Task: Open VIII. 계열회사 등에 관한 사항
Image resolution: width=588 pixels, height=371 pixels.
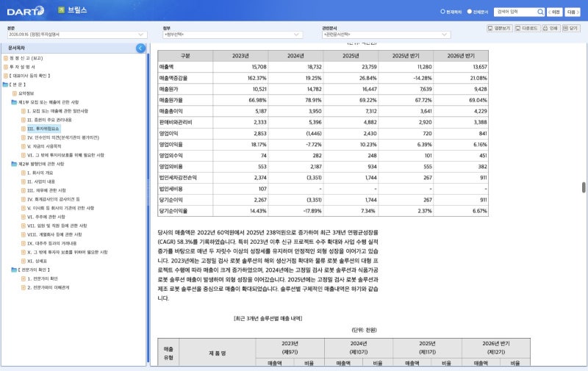Action: click(x=54, y=234)
